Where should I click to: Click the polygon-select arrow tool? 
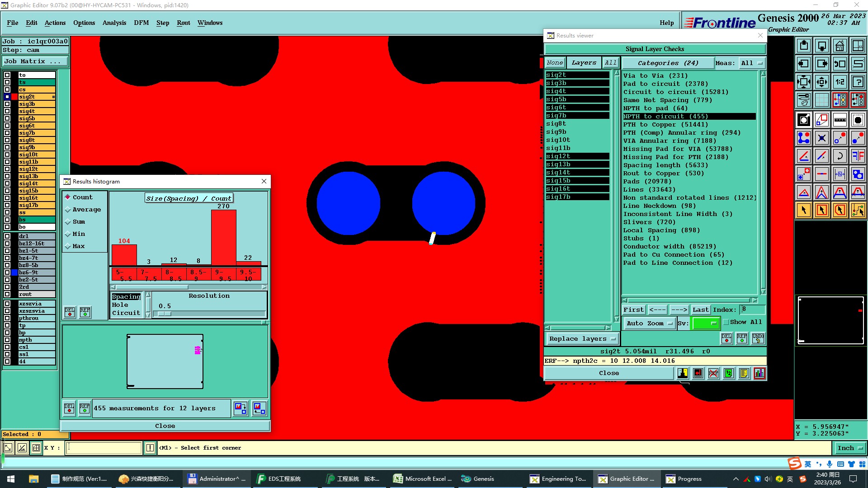(840, 210)
